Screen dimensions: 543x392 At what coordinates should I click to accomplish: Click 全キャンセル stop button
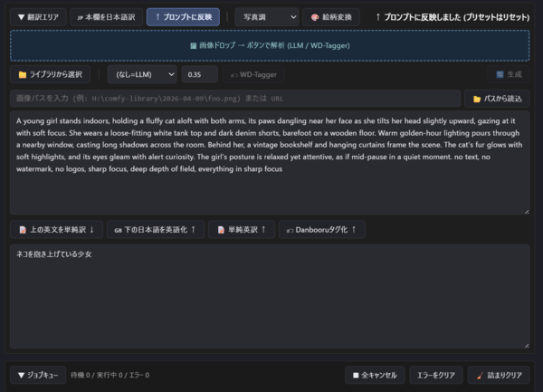click(375, 375)
